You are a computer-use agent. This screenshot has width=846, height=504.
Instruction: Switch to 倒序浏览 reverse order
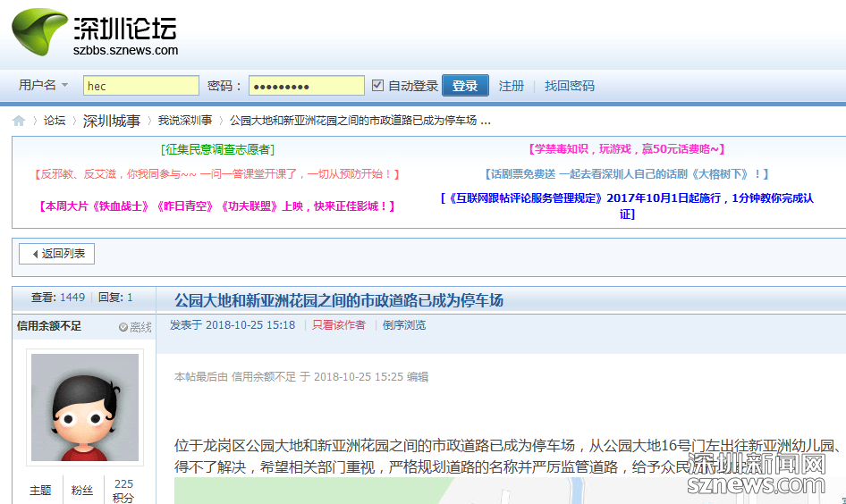[404, 325]
